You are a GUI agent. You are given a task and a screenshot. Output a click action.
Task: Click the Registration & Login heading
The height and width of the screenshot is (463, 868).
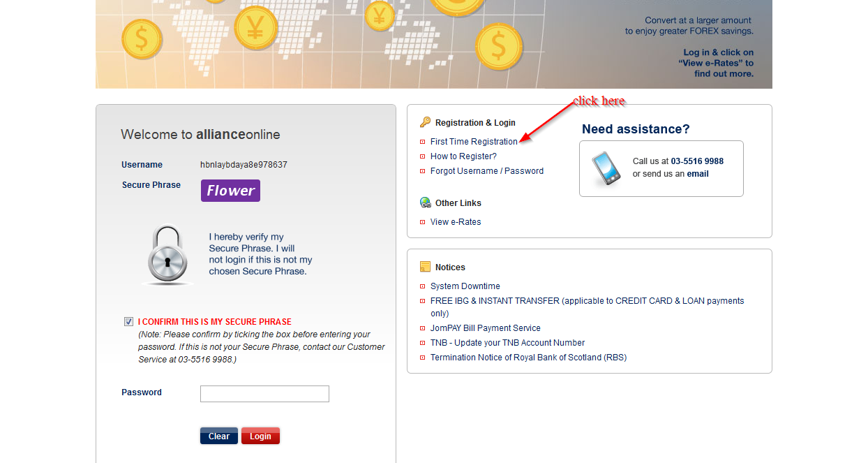[475, 123]
